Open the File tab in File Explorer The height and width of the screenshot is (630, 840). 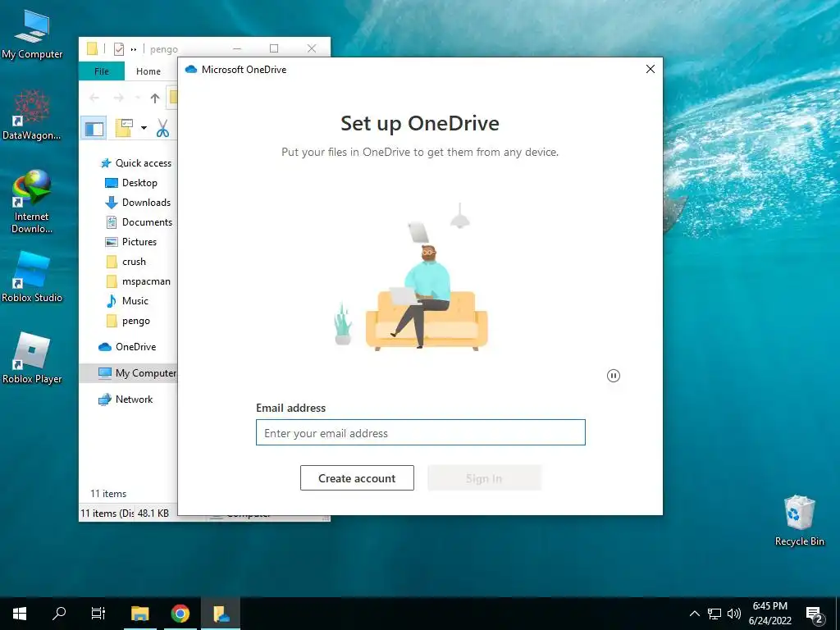tap(101, 71)
